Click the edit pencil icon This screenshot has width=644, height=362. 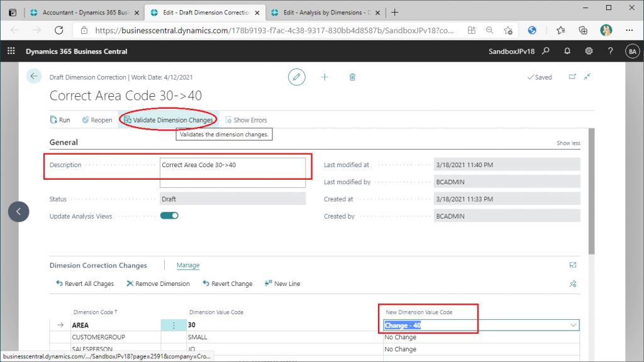pos(297,77)
